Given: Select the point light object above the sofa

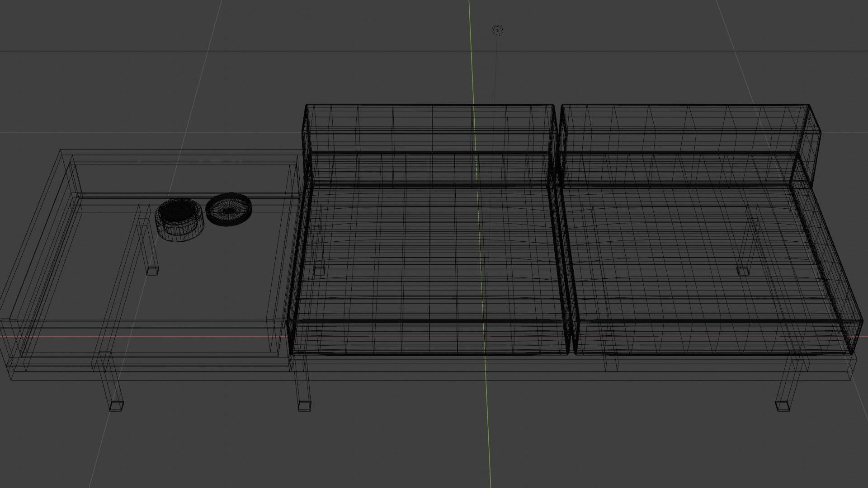Looking at the screenshot, I should [x=497, y=31].
